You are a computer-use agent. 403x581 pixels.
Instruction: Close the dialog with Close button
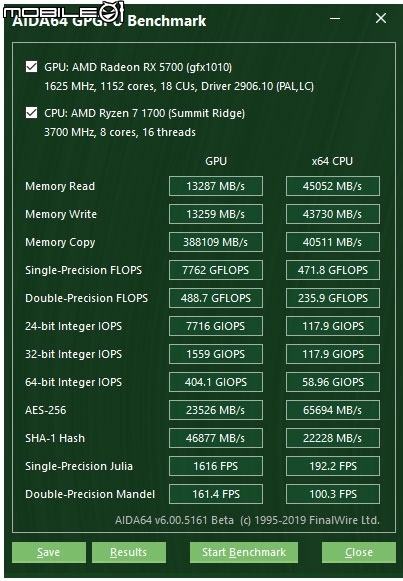coord(359,552)
